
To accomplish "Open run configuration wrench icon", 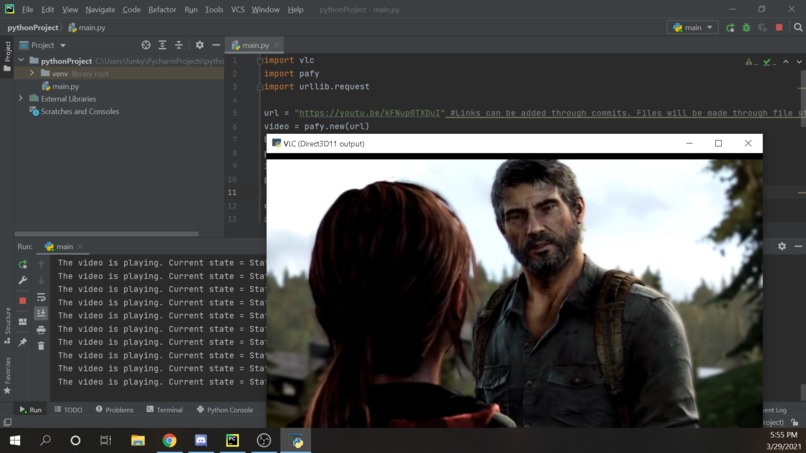I will pyautogui.click(x=23, y=281).
